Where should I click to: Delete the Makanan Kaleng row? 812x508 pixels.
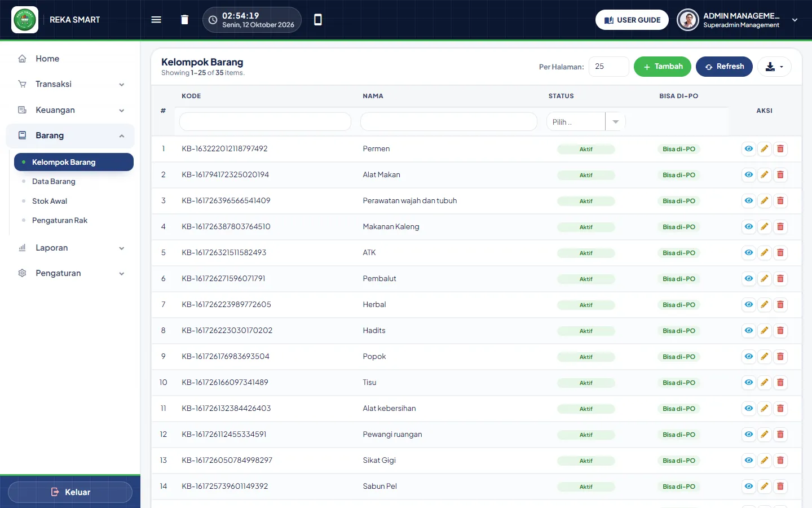point(780,227)
